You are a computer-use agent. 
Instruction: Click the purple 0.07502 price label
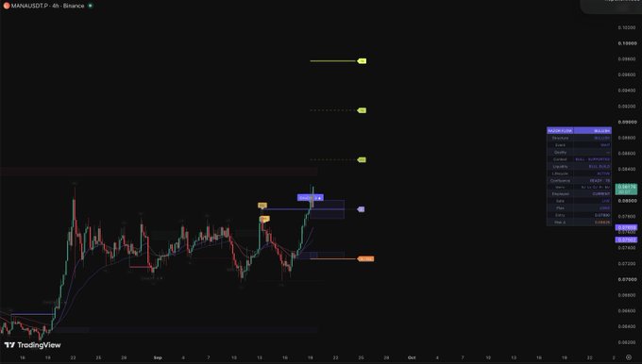626,240
